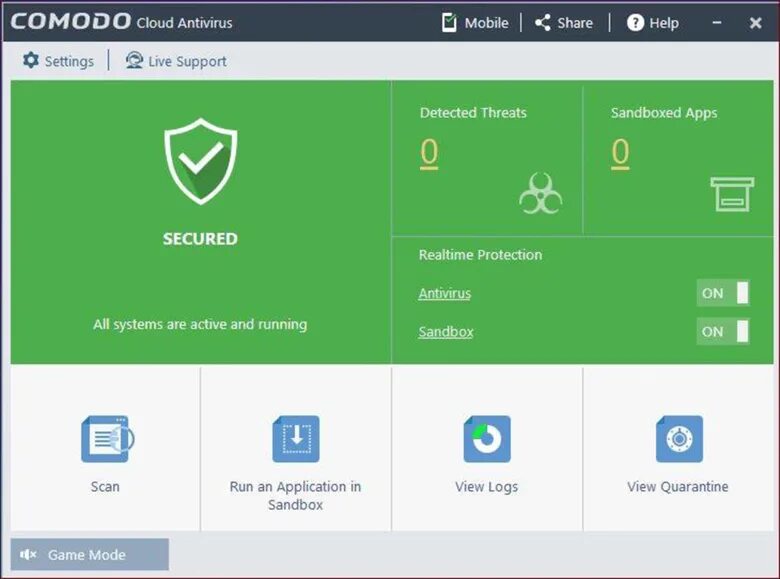Click the Share network icon
Image resolution: width=780 pixels, height=579 pixels.
[543, 22]
